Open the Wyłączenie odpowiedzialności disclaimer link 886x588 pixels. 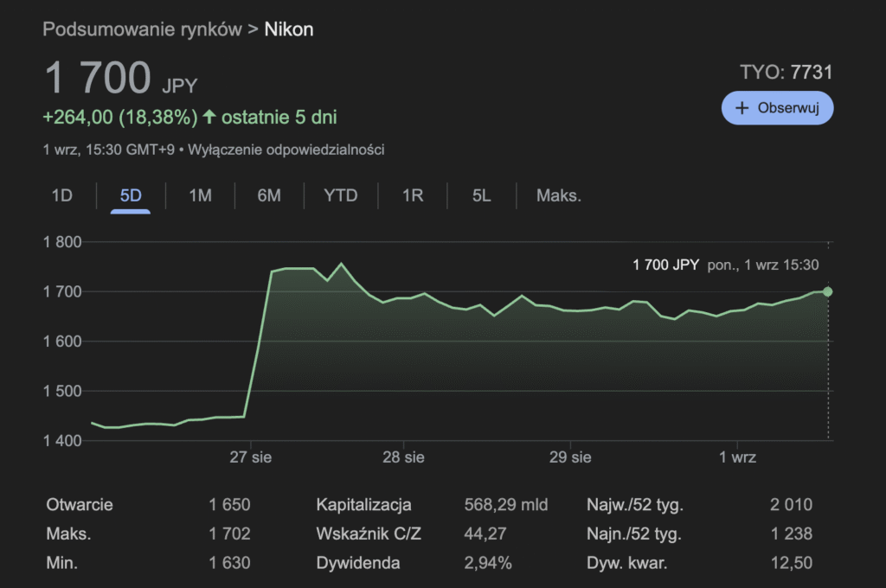click(286, 150)
